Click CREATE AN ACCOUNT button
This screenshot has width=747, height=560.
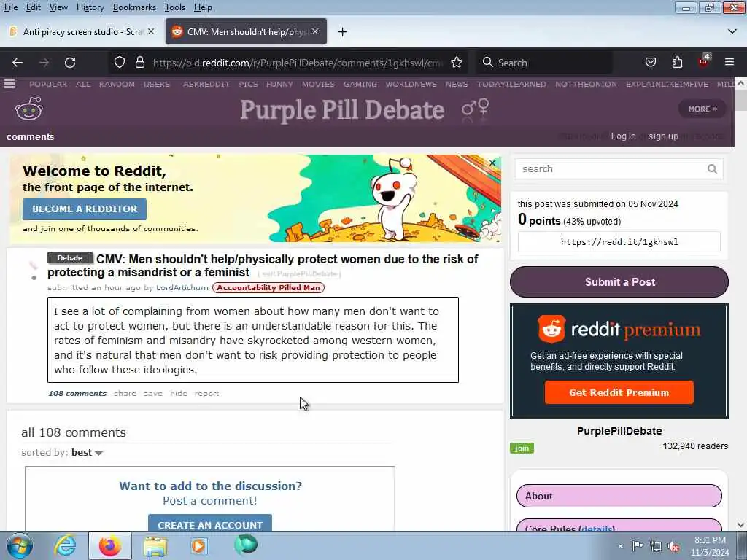click(210, 523)
